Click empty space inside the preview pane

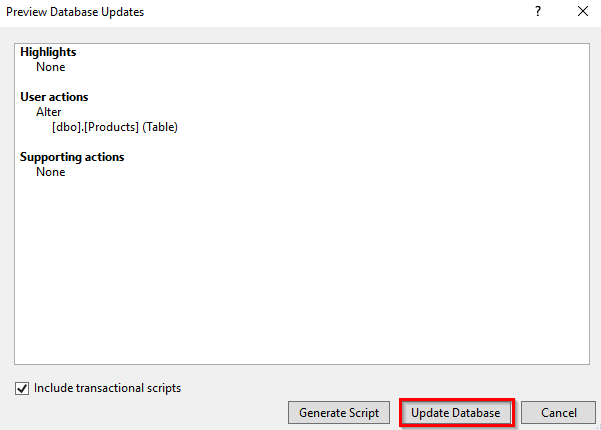(302, 268)
